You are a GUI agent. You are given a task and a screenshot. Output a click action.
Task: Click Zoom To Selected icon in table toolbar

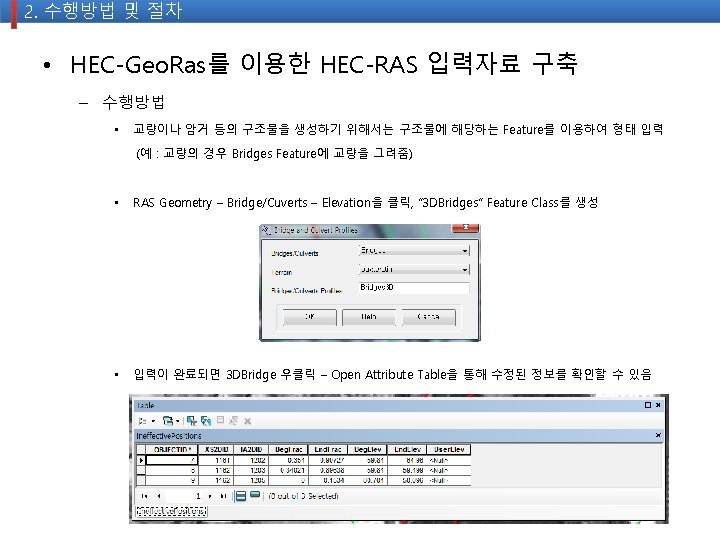point(234,421)
